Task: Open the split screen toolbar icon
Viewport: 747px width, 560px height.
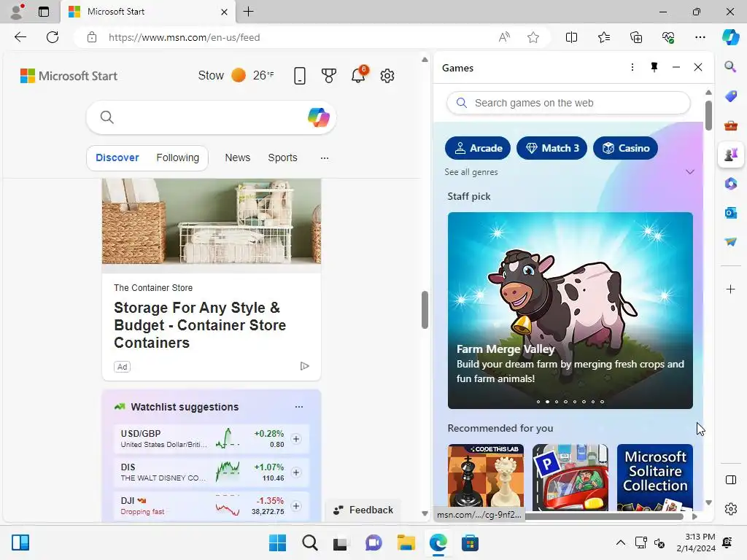Action: coord(571,37)
